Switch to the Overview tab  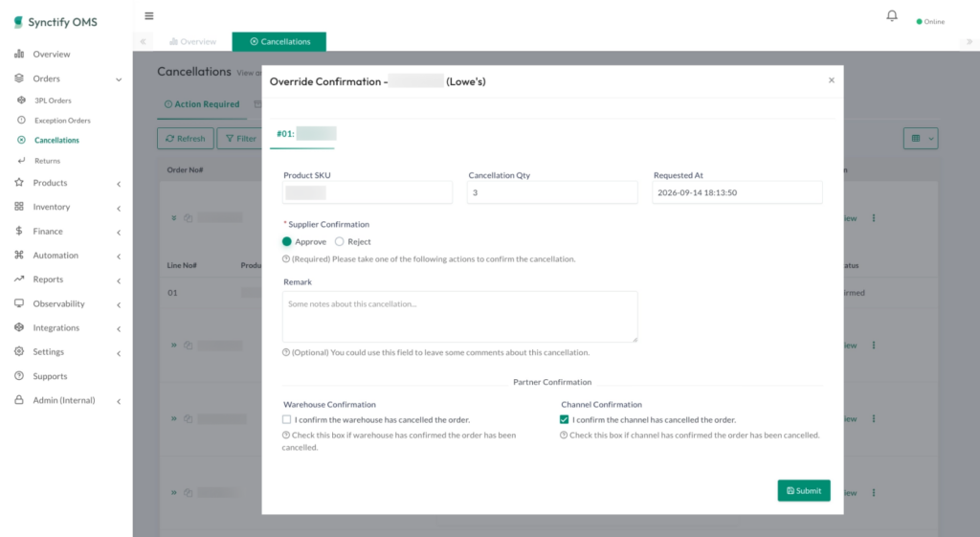192,41
